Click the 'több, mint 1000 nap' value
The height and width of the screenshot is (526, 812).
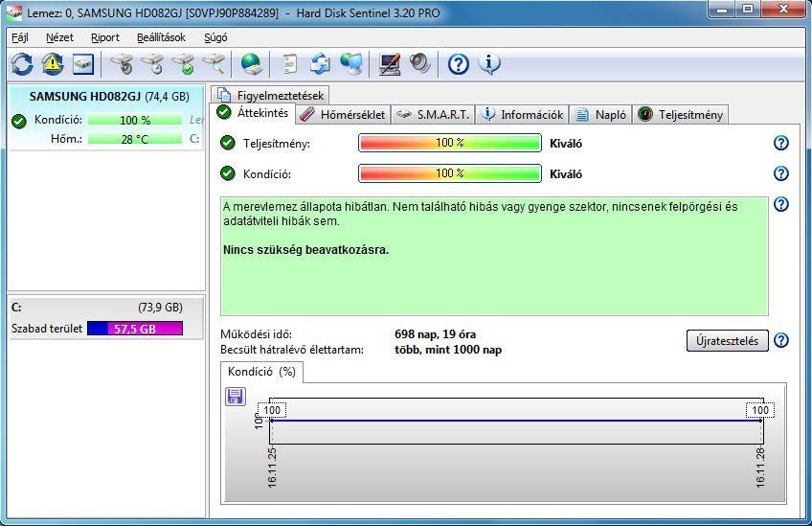click(448, 350)
